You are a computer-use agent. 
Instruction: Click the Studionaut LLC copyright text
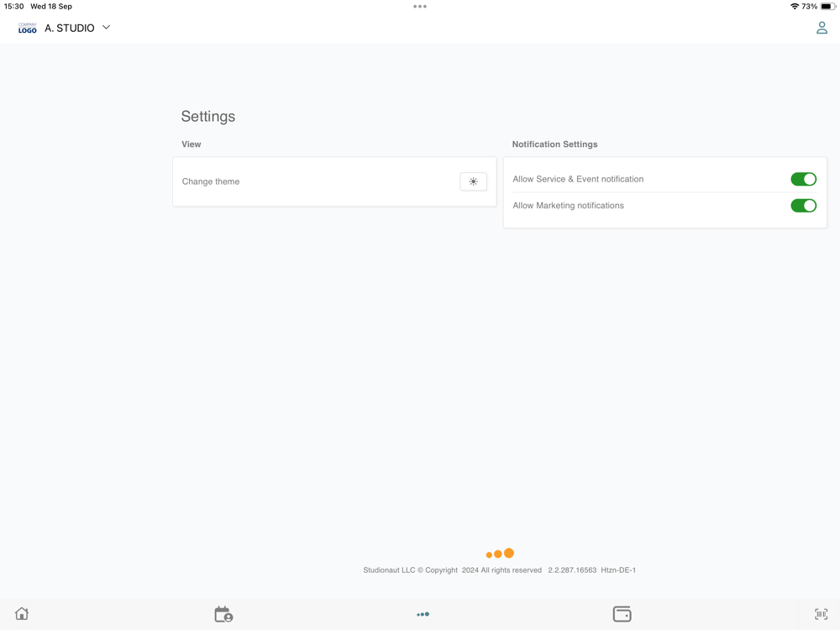(452, 570)
